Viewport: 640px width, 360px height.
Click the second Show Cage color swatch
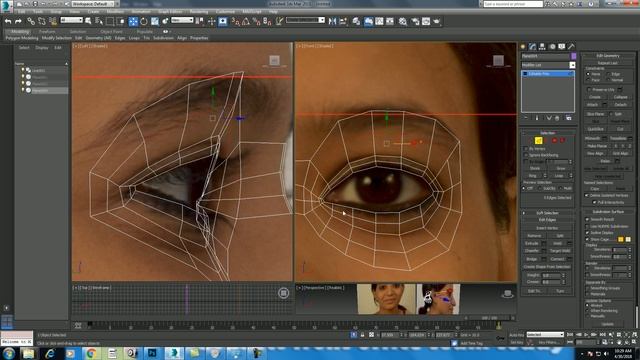click(628, 239)
